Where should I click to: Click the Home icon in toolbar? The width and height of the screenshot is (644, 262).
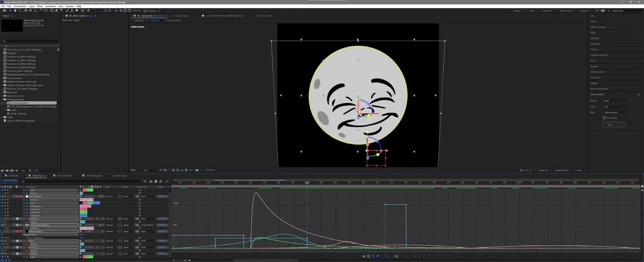pyautogui.click(x=4, y=11)
